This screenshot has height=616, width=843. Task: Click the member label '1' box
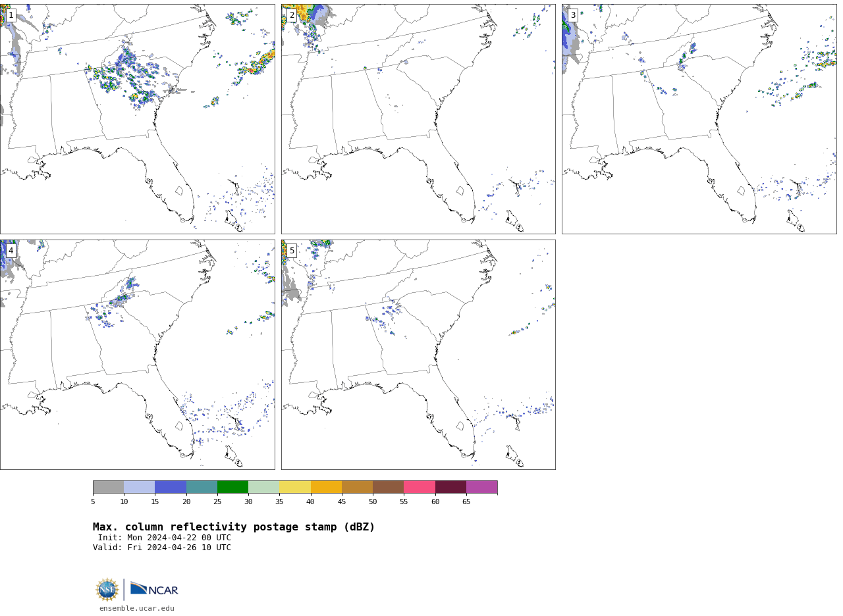click(11, 15)
